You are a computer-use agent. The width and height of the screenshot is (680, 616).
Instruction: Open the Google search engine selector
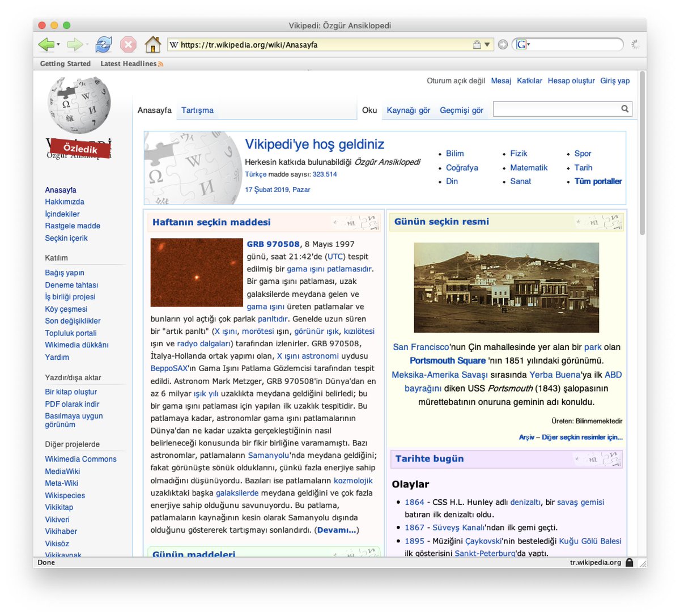(x=523, y=45)
